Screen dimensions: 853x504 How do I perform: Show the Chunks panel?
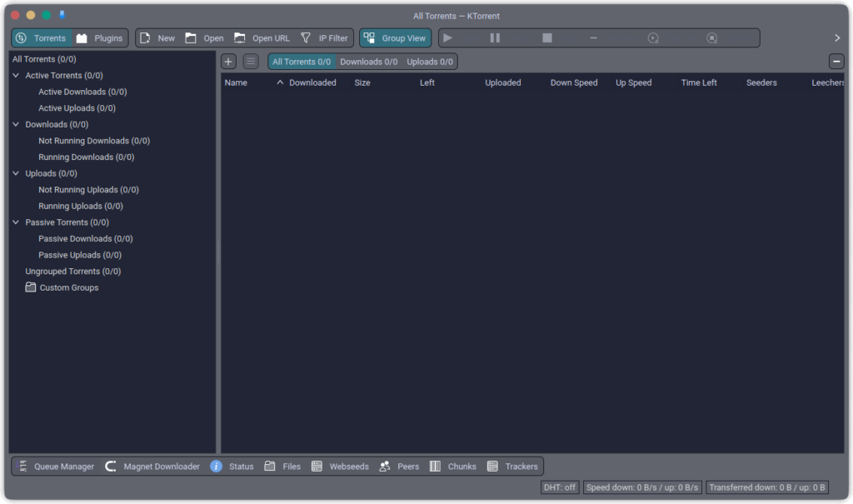(x=452, y=467)
